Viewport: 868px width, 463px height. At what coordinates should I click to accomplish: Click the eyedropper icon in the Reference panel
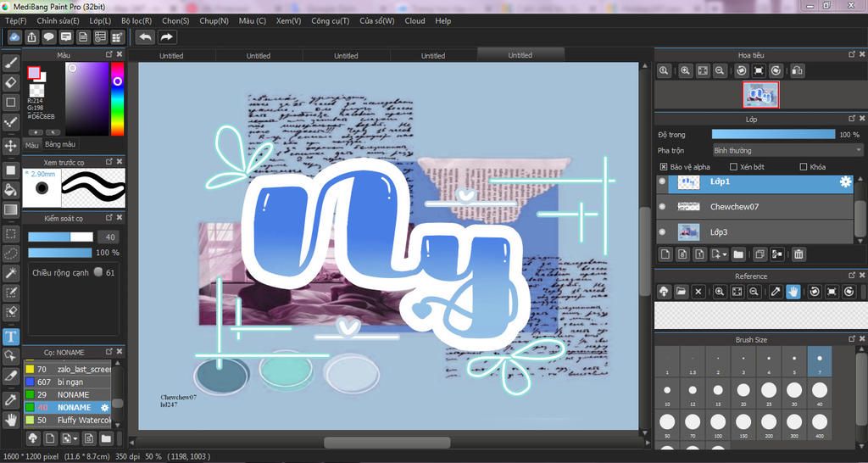(x=776, y=292)
